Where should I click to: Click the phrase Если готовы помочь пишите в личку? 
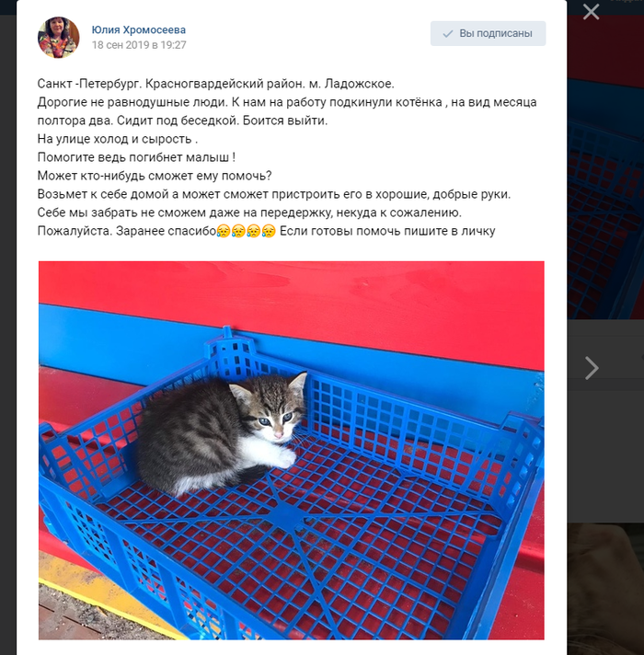(x=387, y=231)
